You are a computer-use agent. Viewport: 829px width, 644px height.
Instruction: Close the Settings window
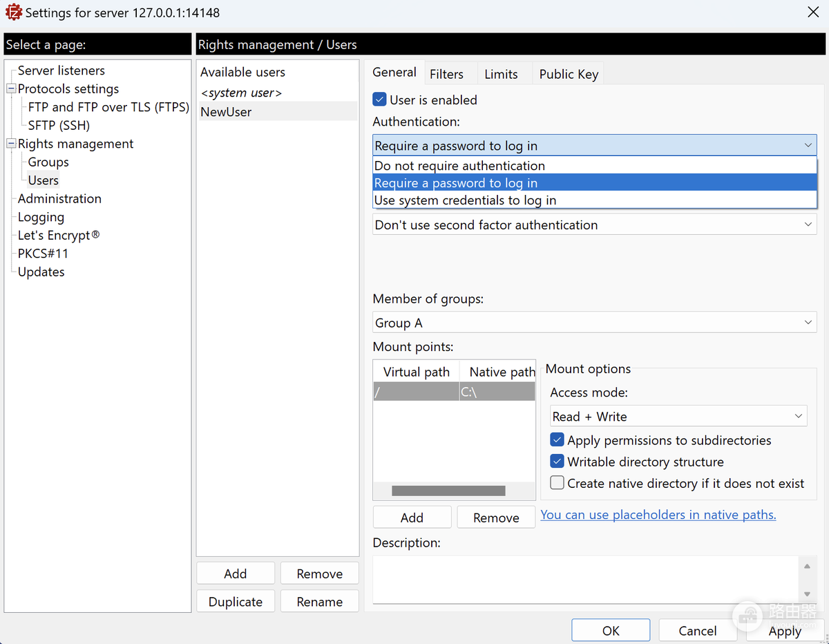click(x=814, y=12)
